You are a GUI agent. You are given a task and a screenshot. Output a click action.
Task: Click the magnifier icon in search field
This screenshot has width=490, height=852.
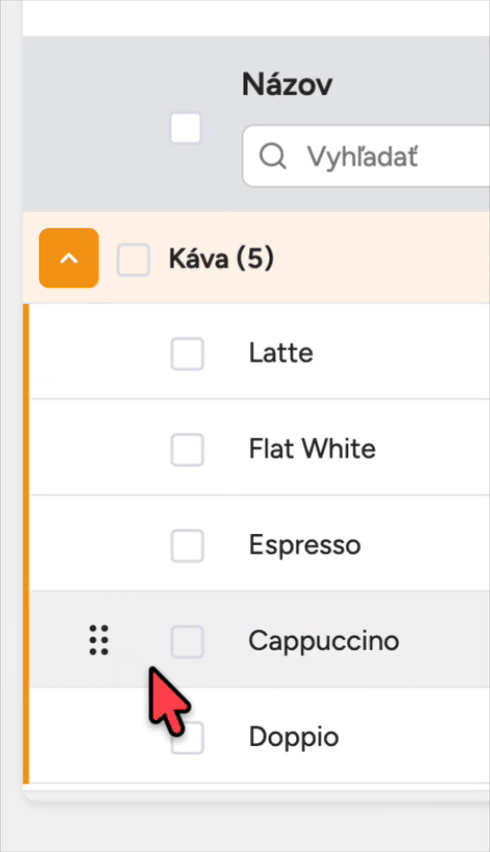point(272,156)
